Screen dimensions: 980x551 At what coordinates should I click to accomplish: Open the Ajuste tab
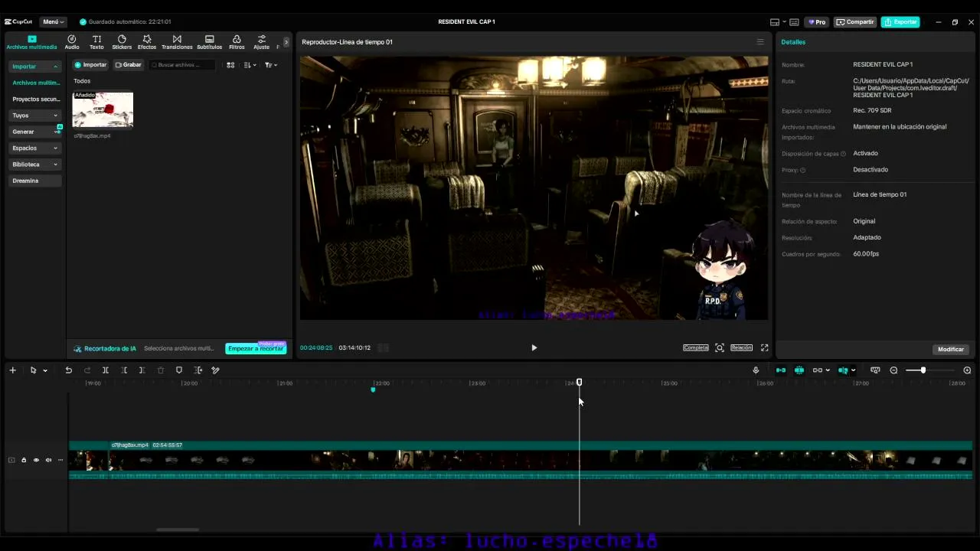pyautogui.click(x=262, y=42)
